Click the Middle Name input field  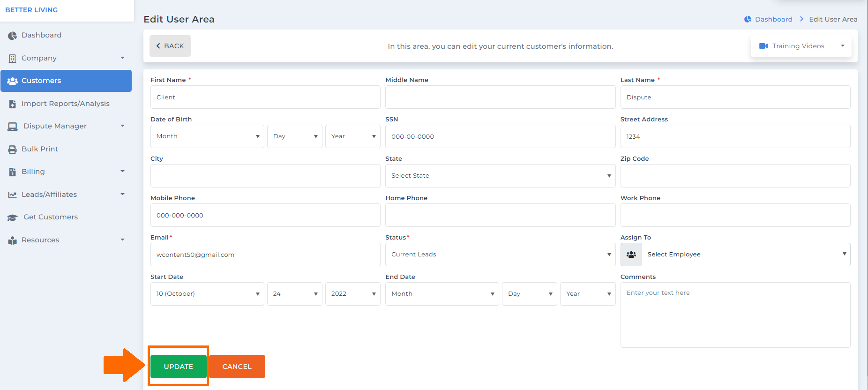point(501,97)
